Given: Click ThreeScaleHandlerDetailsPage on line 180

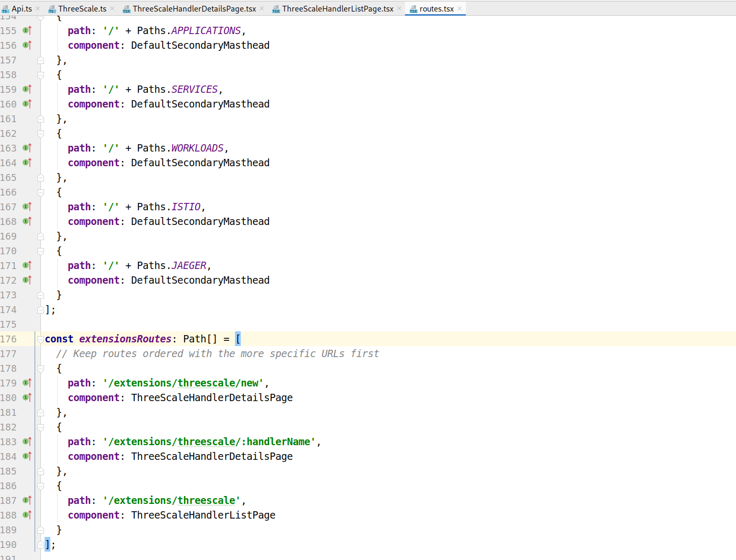Looking at the screenshot, I should pos(212,397).
